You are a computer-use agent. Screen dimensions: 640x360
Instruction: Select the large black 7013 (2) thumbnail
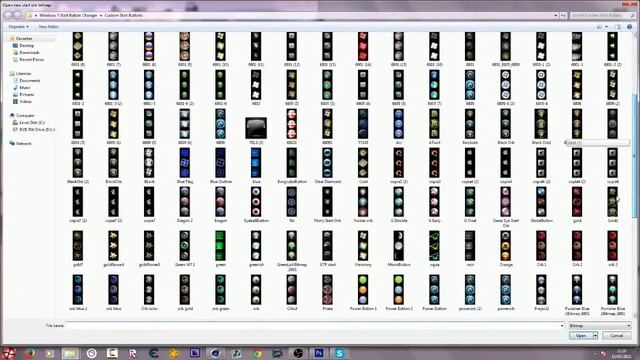[256, 128]
